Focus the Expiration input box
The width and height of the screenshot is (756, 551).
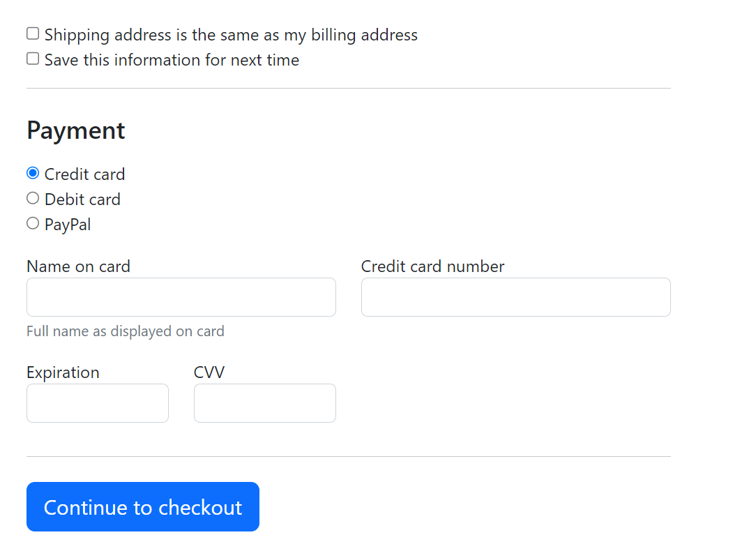pos(97,403)
